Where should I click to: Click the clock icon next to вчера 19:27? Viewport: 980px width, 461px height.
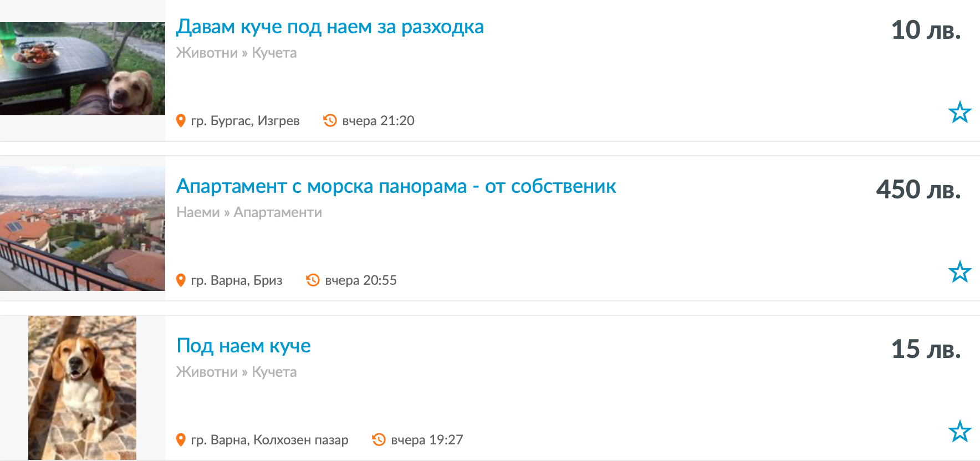pyautogui.click(x=379, y=439)
